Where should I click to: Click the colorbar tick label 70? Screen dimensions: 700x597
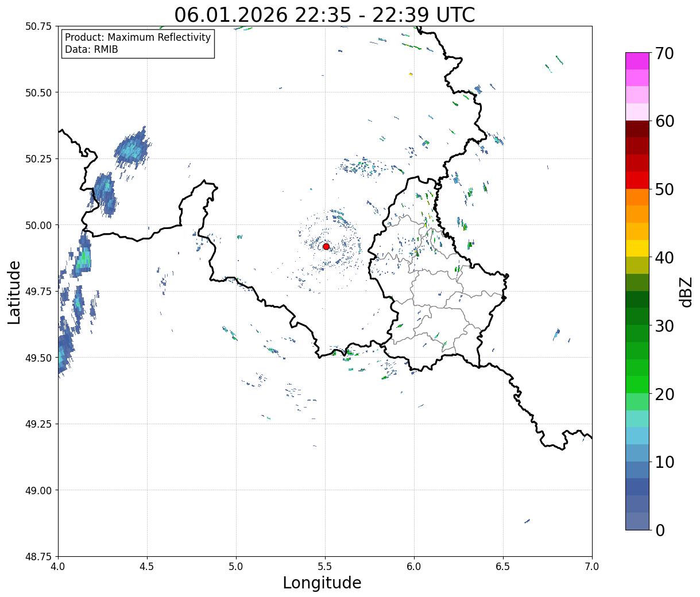[x=664, y=53]
